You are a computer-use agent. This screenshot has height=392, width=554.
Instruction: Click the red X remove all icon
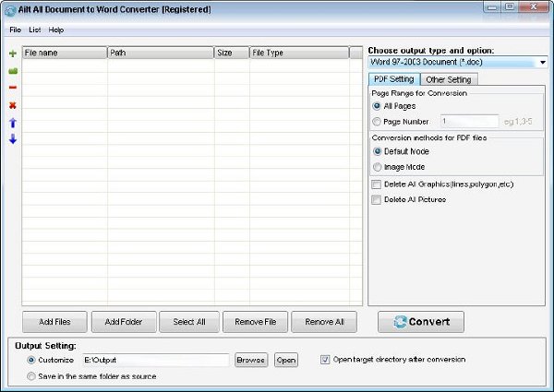pos(13,105)
